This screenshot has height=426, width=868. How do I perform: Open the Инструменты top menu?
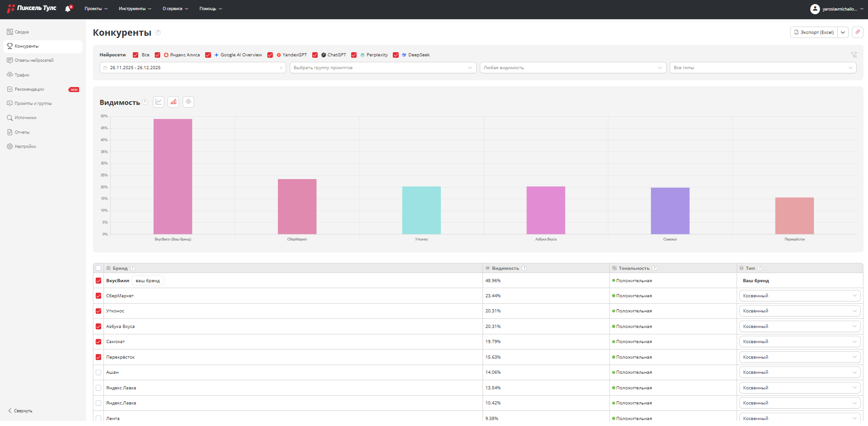point(135,9)
